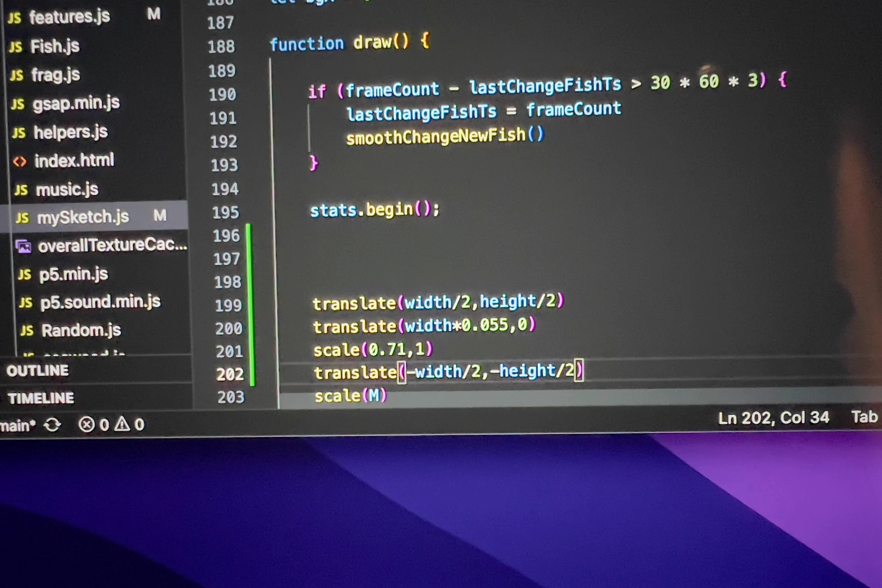
Task: Click image icon beside overallTextureCac...
Action: click(24, 247)
